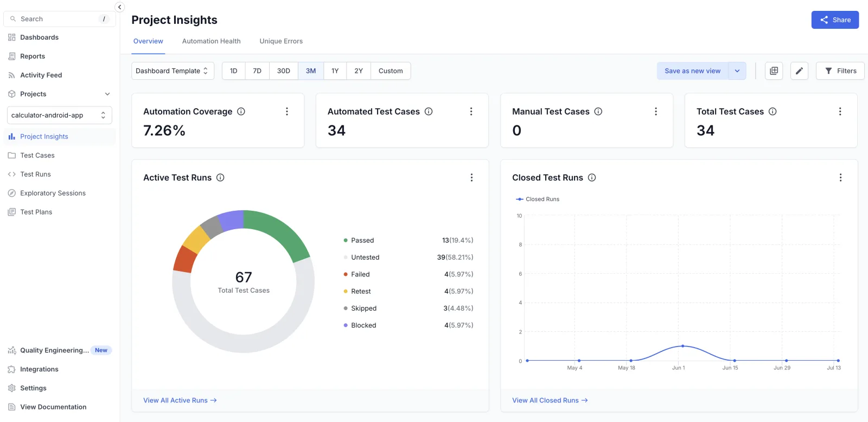Switch to the Unique Errors tab
This screenshot has height=422, width=868.
point(281,41)
